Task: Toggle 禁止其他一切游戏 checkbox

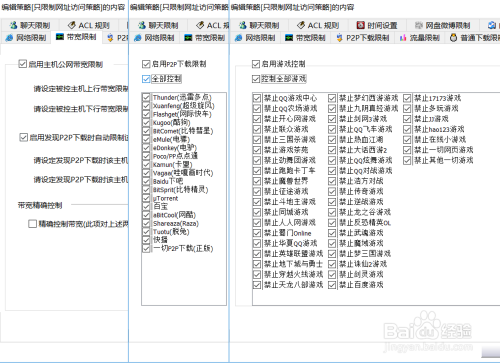Action: coord(407,160)
